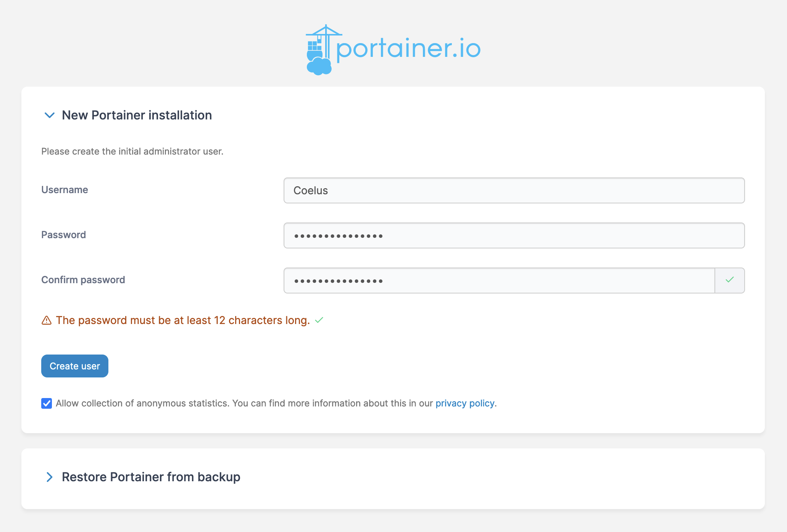
Task: Click the 'Please create the initial administrator user.' text
Action: coord(132,152)
